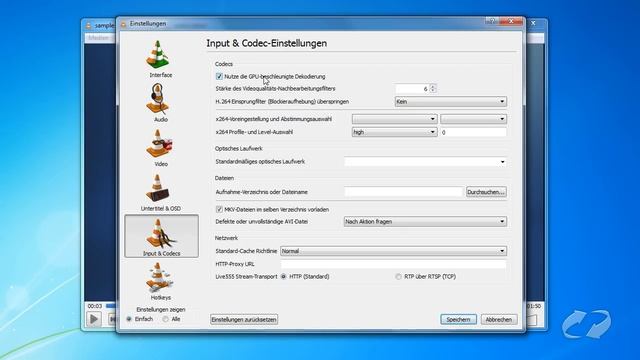Click the HTTP-Proxy URL input field
Screen dimensions: 640x360
tap(393, 264)
